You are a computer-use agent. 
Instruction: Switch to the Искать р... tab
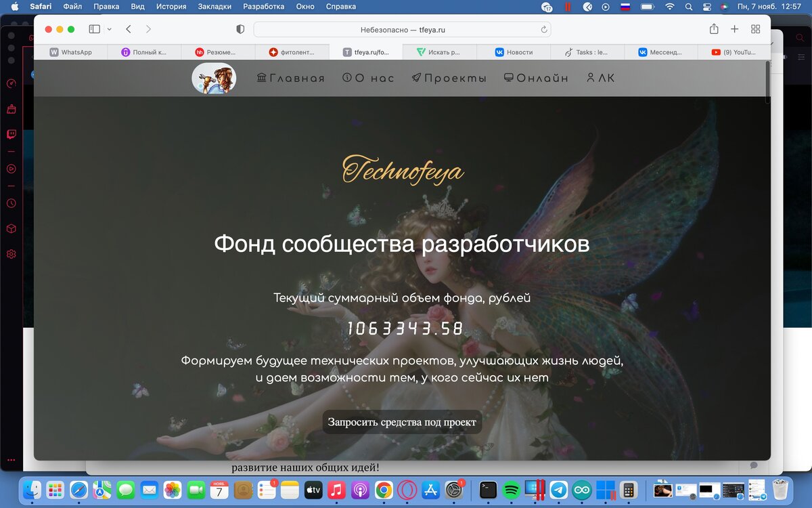point(440,52)
